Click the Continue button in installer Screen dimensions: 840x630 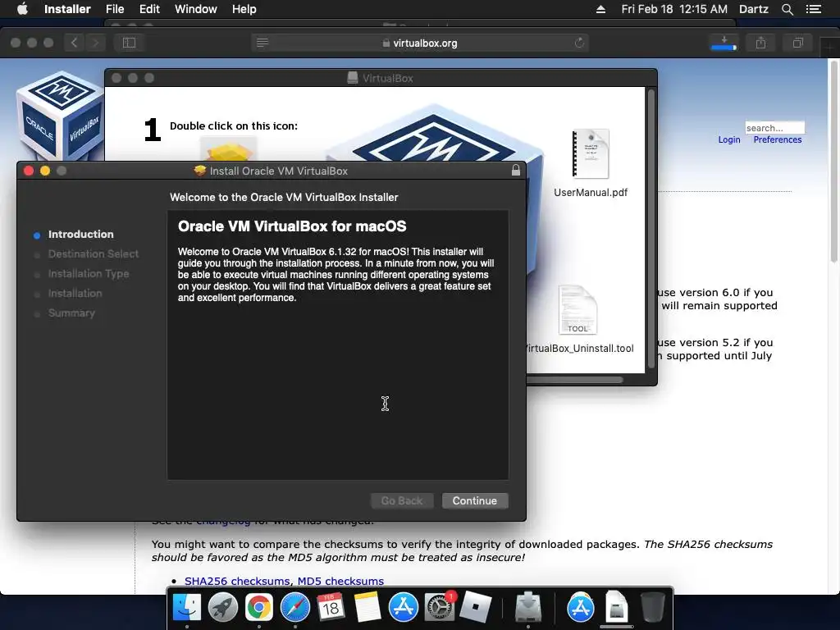pos(475,501)
